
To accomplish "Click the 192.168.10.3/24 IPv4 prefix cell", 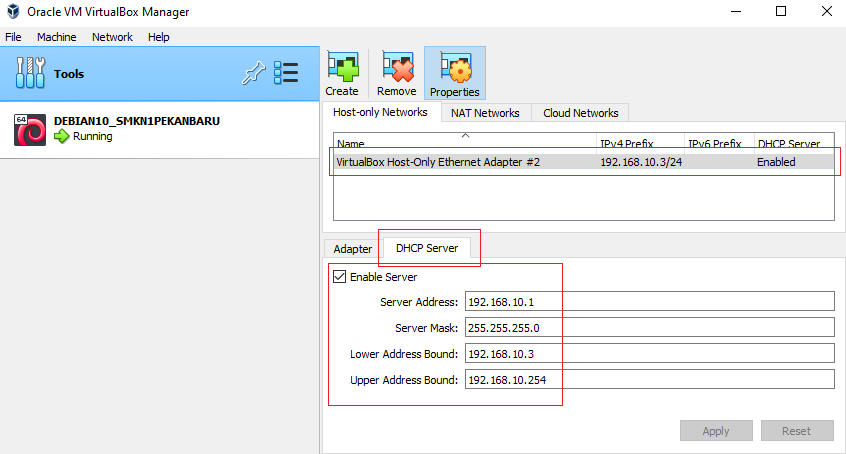I will (x=641, y=162).
